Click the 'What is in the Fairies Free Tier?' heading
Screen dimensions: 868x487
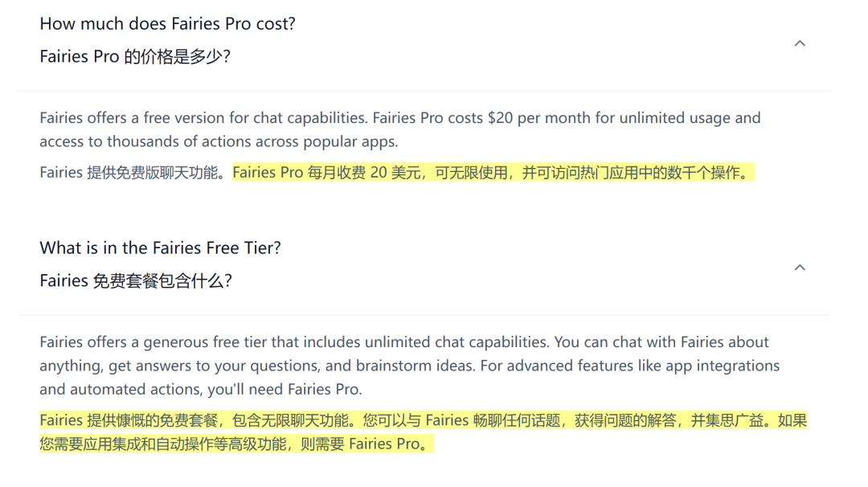coord(161,248)
